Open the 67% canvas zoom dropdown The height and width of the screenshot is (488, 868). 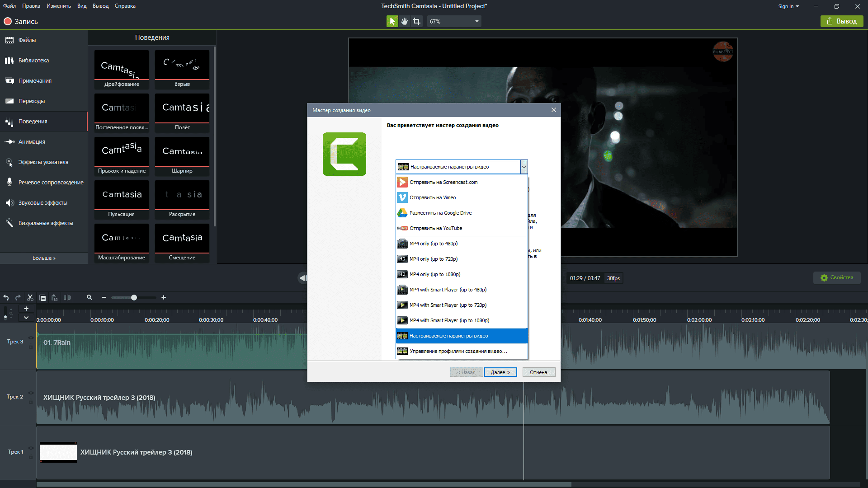(x=454, y=21)
